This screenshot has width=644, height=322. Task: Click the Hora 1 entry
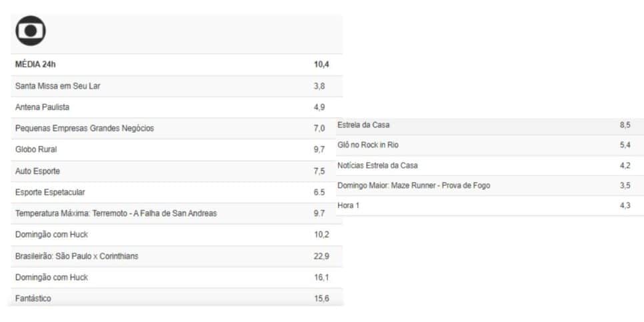(490, 206)
